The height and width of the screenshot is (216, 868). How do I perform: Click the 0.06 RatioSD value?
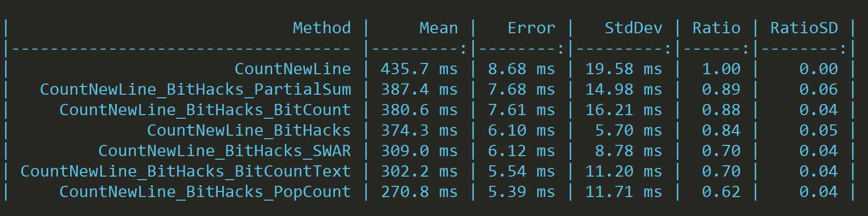click(818, 90)
